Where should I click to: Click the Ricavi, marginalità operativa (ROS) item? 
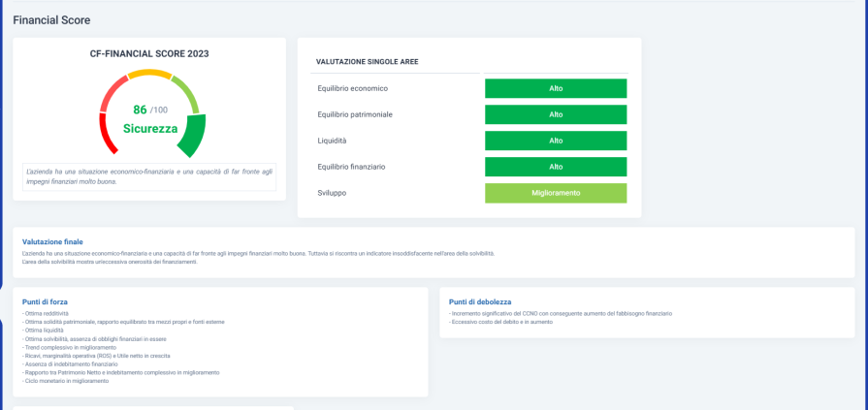[x=96, y=356]
